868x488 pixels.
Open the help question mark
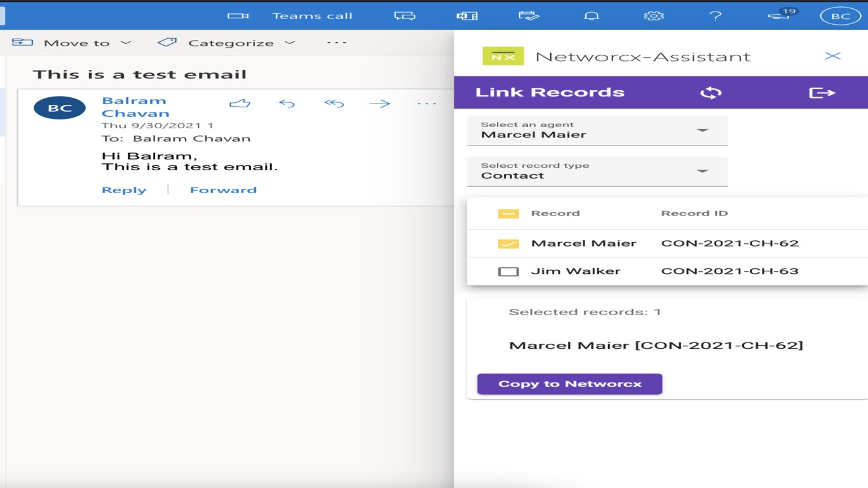click(715, 16)
